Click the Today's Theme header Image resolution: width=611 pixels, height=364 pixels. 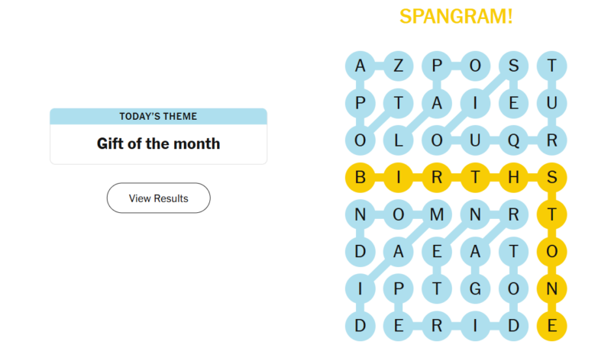158,116
